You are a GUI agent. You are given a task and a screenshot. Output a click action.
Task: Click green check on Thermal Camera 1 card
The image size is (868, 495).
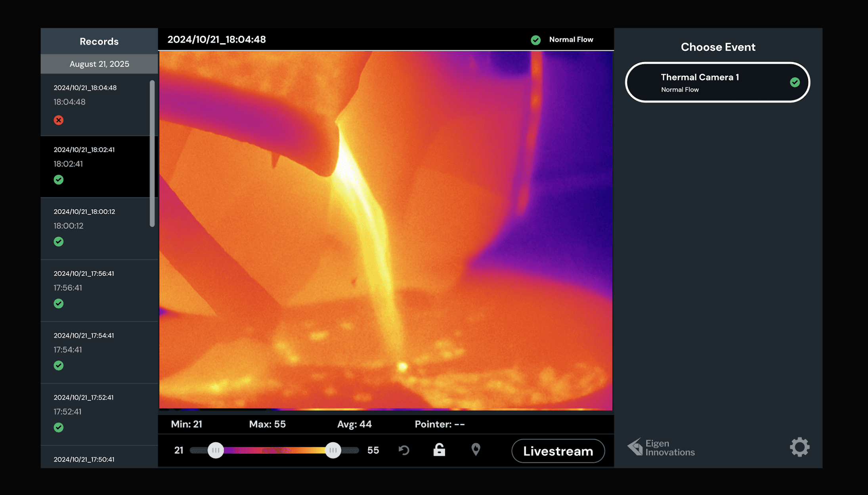pyautogui.click(x=795, y=82)
